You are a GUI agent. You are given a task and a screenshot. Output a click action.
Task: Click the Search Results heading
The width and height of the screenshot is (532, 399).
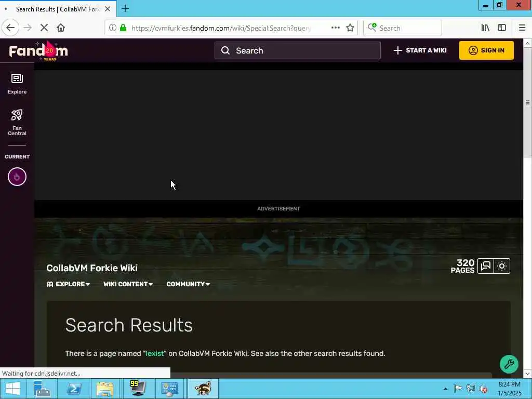(129, 325)
